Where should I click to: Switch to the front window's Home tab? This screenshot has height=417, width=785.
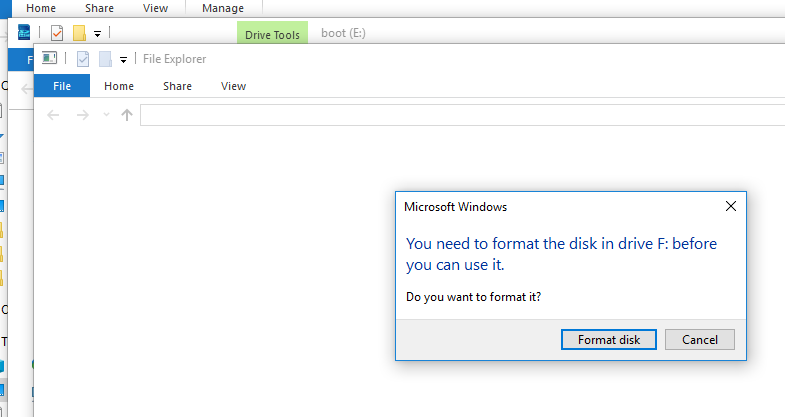pos(119,86)
